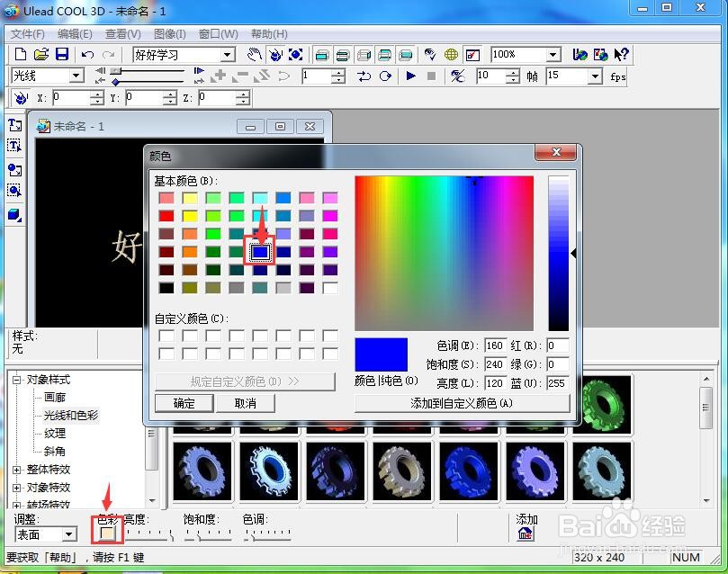Click the 饱和度 saturation slider

[x=208, y=535]
